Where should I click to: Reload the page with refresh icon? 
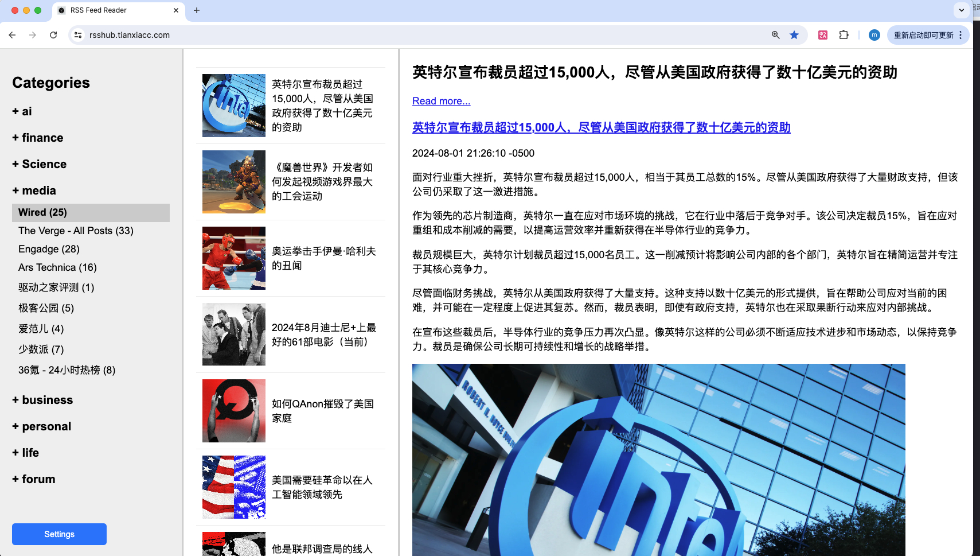click(x=53, y=35)
